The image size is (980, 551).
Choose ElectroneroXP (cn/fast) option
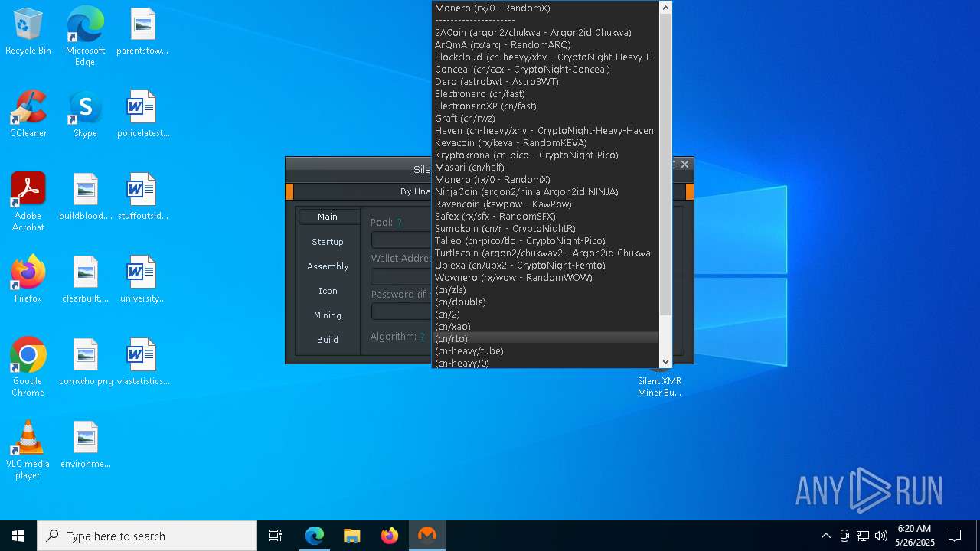click(x=545, y=106)
